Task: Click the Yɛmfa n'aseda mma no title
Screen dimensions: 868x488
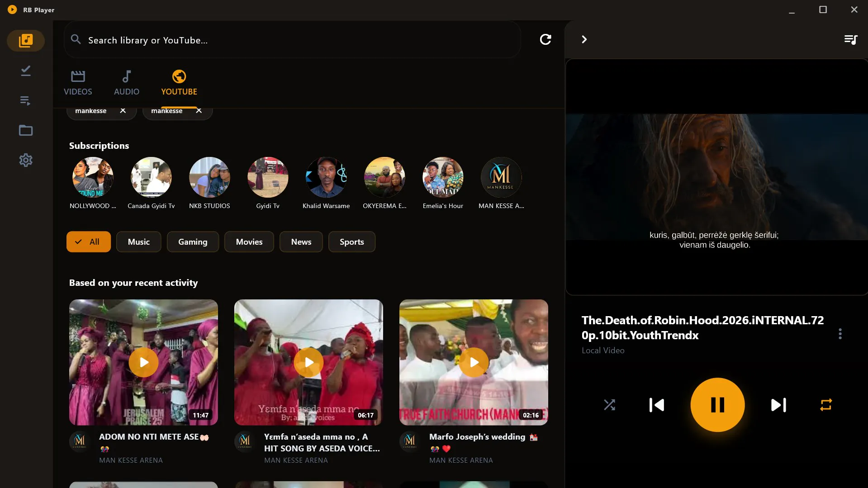Action: point(322,442)
